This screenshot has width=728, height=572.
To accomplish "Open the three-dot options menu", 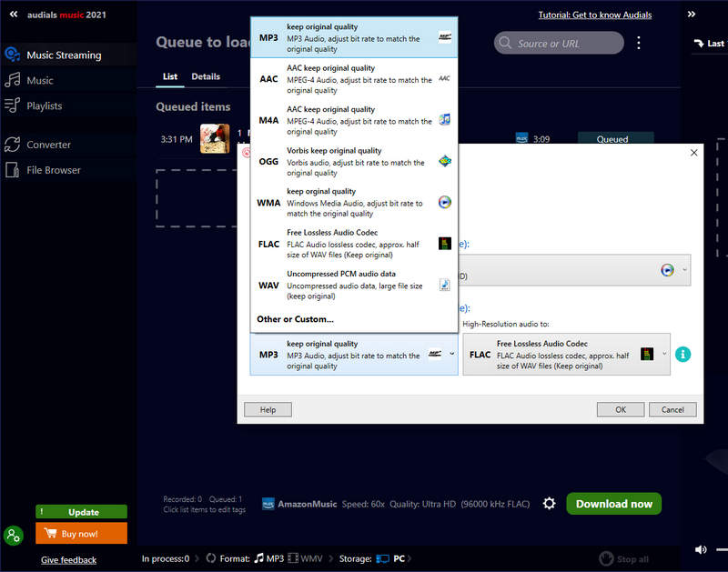I will pos(639,43).
